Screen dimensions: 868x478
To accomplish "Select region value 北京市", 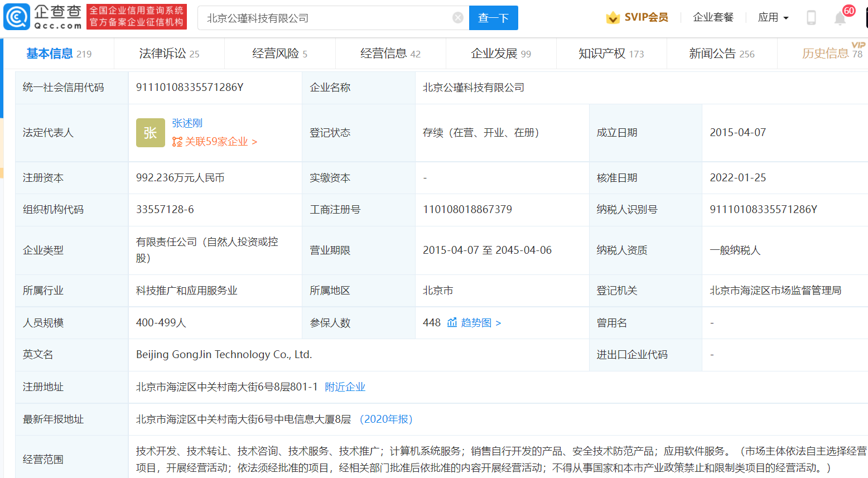I will pyautogui.click(x=438, y=290).
